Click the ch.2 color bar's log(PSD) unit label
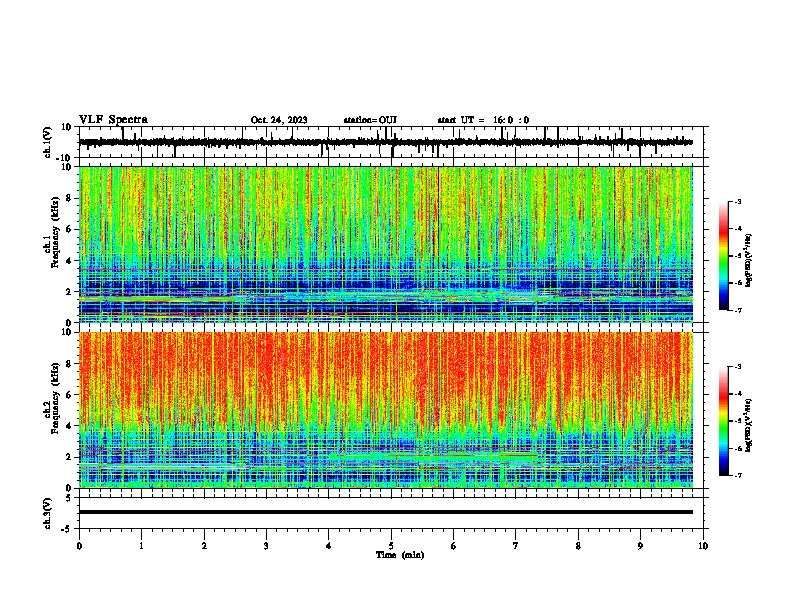 [748, 425]
